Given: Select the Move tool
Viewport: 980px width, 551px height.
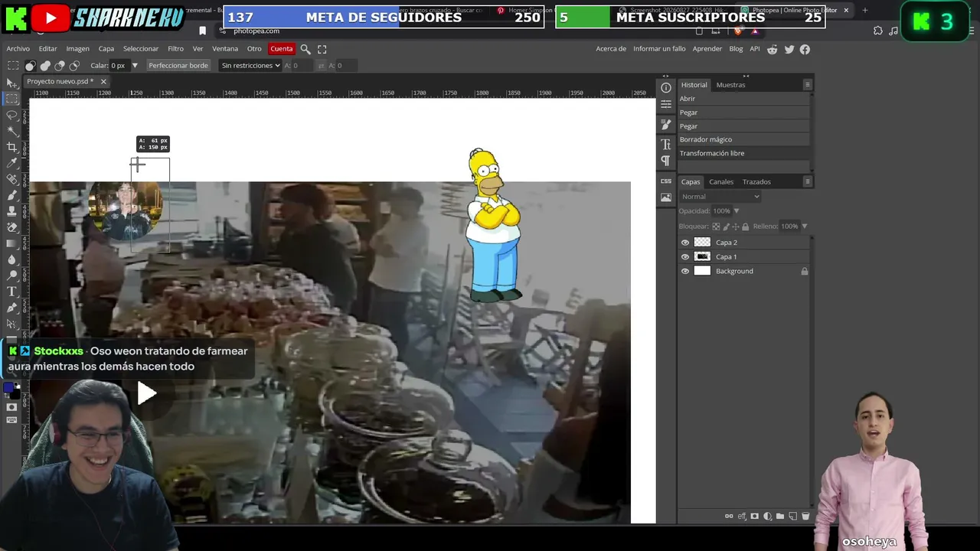Looking at the screenshot, I should click(x=12, y=83).
